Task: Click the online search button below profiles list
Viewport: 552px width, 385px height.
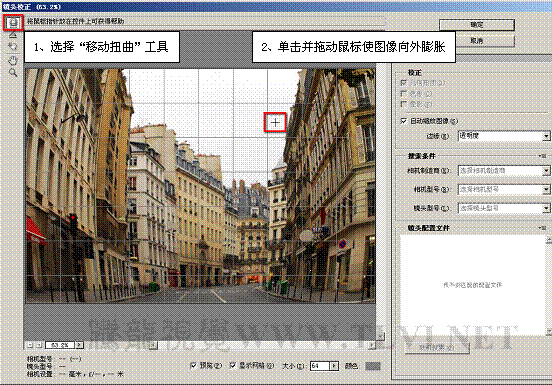Action: (437, 348)
